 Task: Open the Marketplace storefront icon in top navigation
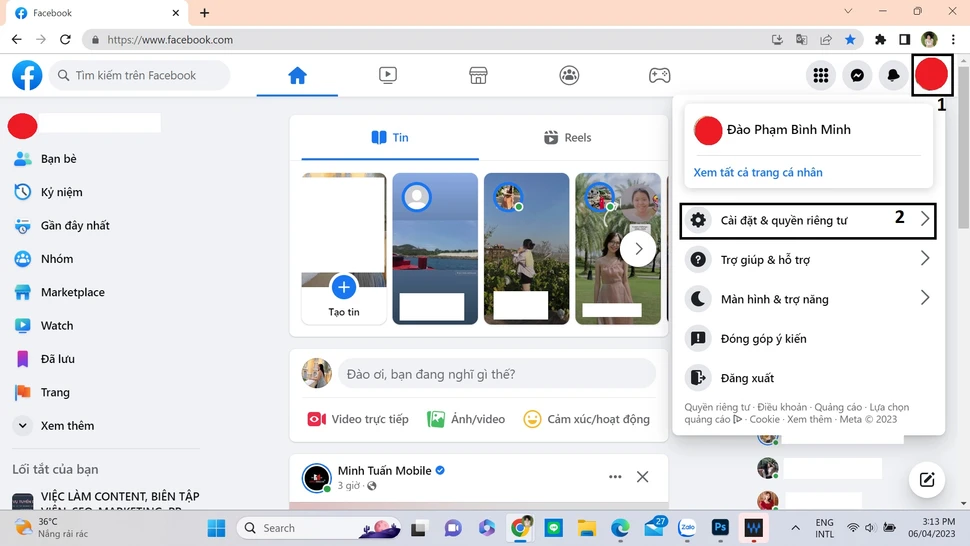coord(478,75)
